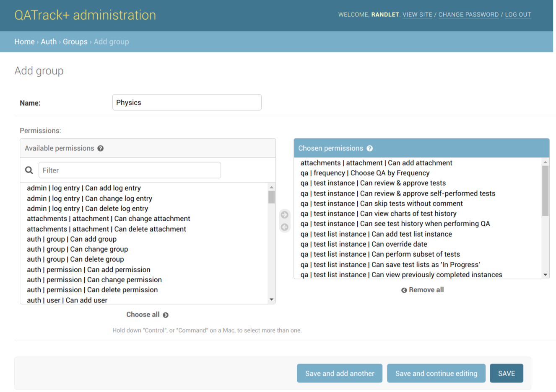This screenshot has width=556, height=392.
Task: Click the Choose all arrow icon
Action: tap(166, 315)
